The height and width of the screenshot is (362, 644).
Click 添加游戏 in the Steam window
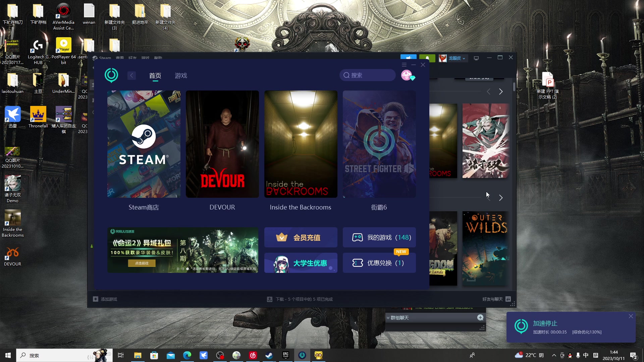click(105, 299)
